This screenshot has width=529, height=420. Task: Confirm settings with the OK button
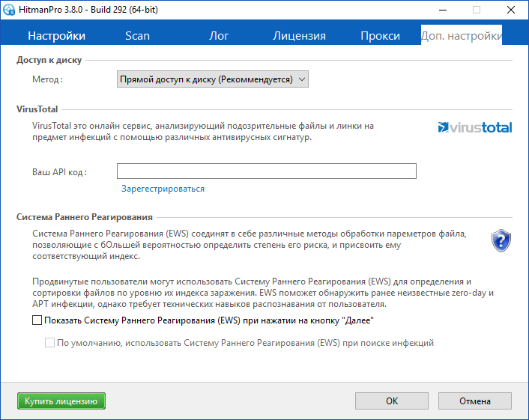click(x=392, y=401)
